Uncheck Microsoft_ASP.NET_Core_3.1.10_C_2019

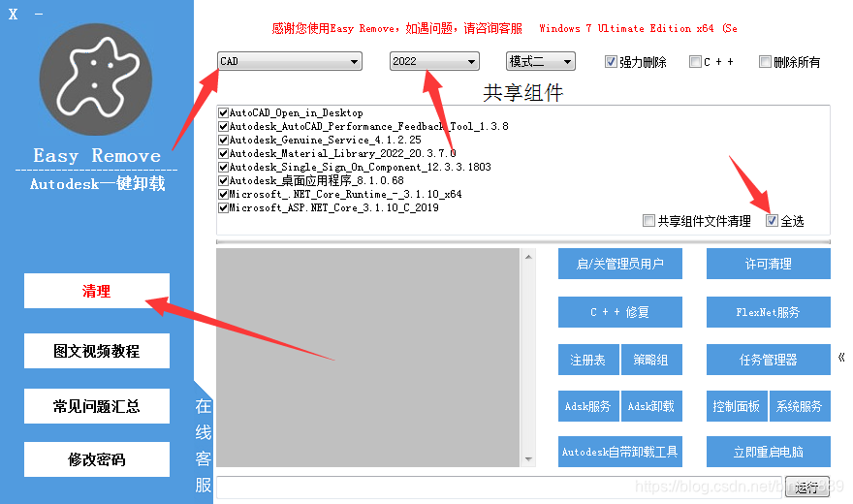point(223,208)
